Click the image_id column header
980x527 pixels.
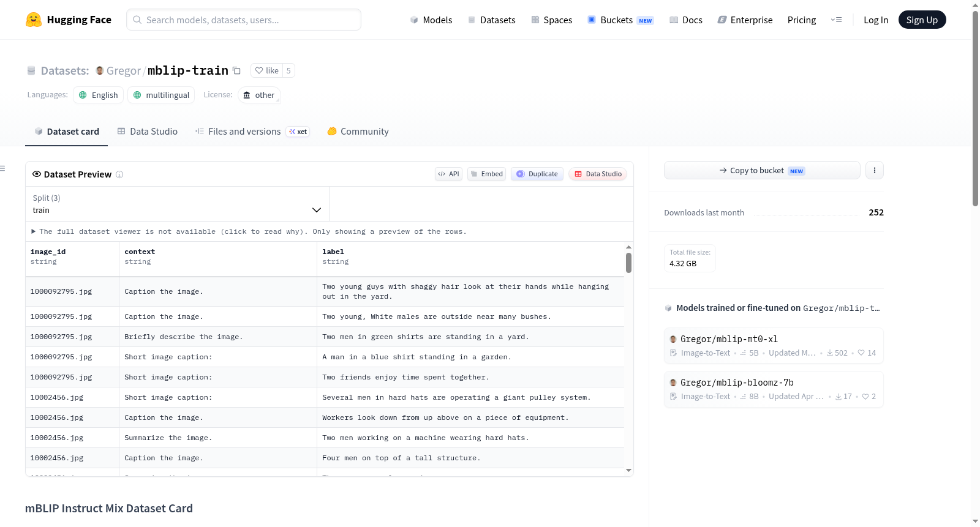click(x=72, y=259)
